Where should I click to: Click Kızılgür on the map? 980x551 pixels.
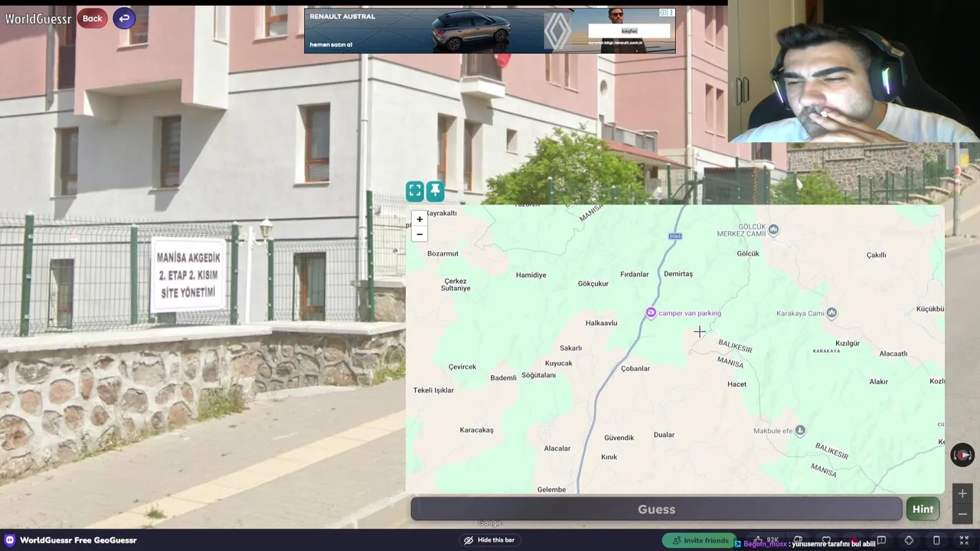coord(848,344)
